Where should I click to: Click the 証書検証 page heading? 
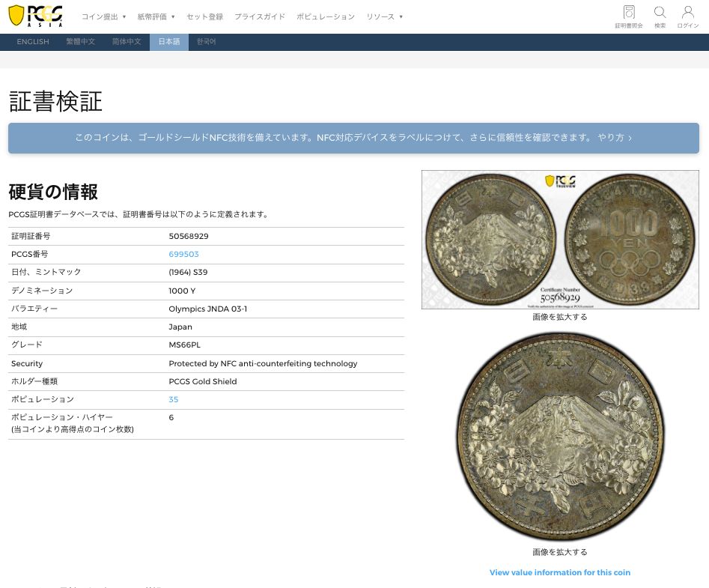(55, 101)
